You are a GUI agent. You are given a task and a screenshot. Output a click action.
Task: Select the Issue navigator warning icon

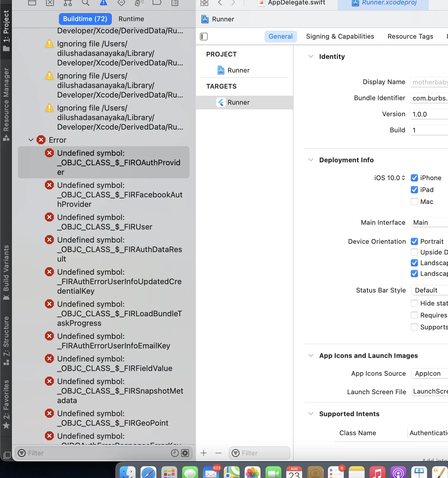pos(104,3)
